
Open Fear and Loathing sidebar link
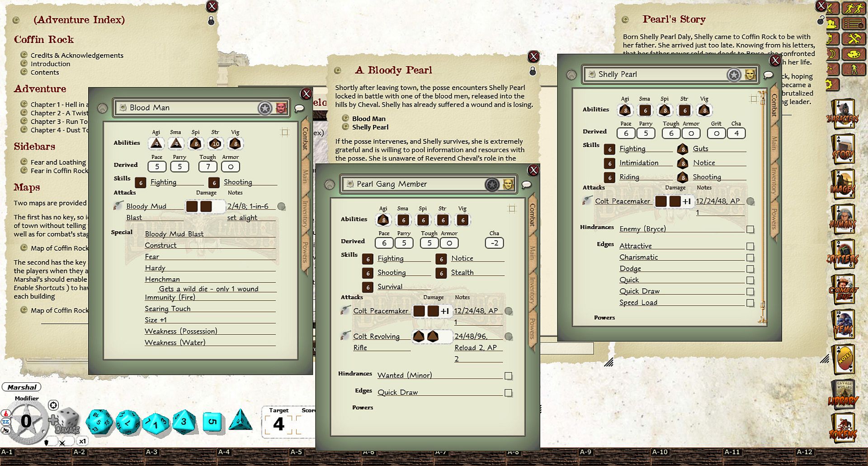[x=58, y=162]
